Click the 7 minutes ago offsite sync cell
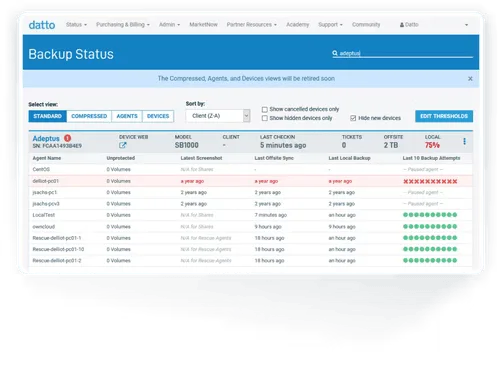 pyautogui.click(x=271, y=215)
